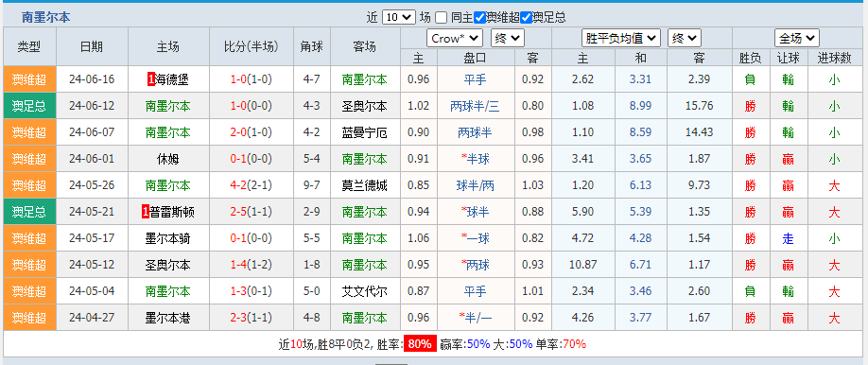The width and height of the screenshot is (868, 365).
Task: Open the recent matches count dropdown showing 10
Action: [399, 17]
